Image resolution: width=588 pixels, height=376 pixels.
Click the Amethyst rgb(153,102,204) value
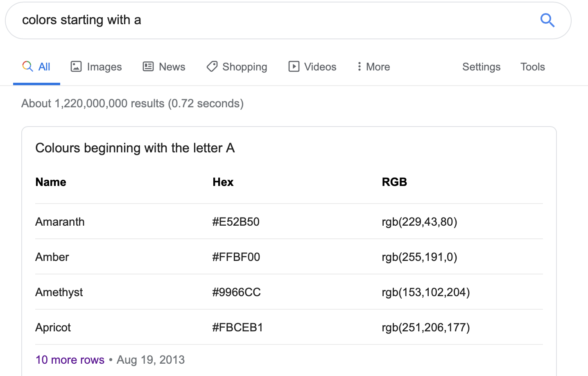[426, 292]
